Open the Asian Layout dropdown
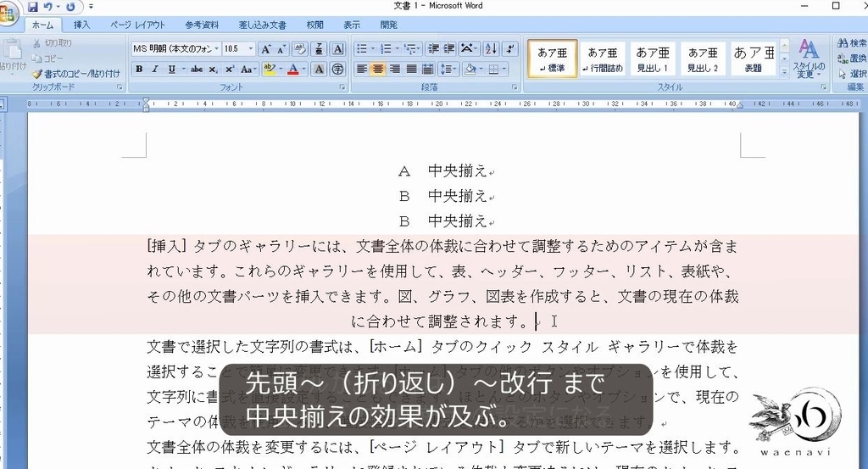Screen dimensions: 868x469 (469, 49)
